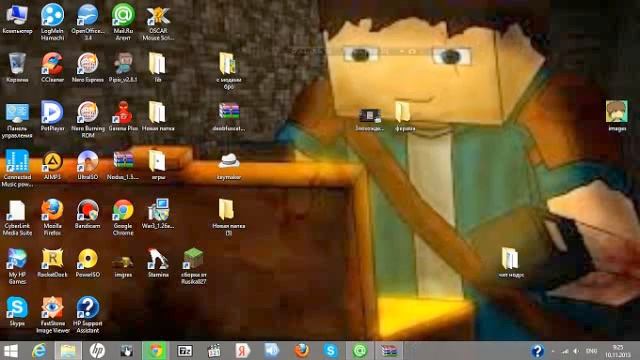Open CyberLink Media Suite icon

[x=17, y=218]
